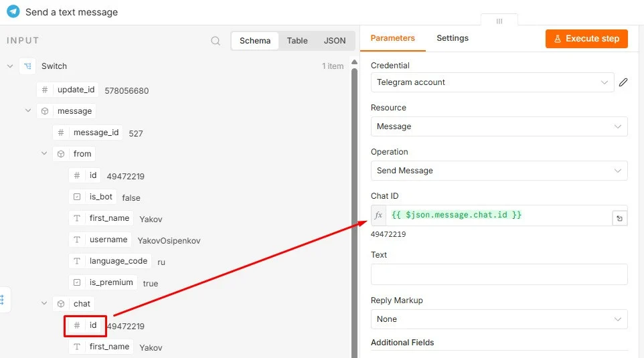Click into the Text input field
The image size is (644, 358).
click(499, 274)
